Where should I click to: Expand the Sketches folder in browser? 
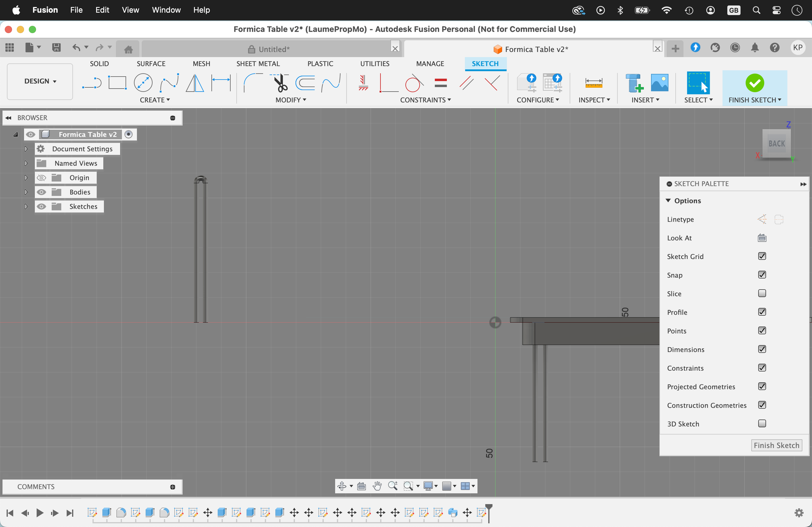point(26,206)
